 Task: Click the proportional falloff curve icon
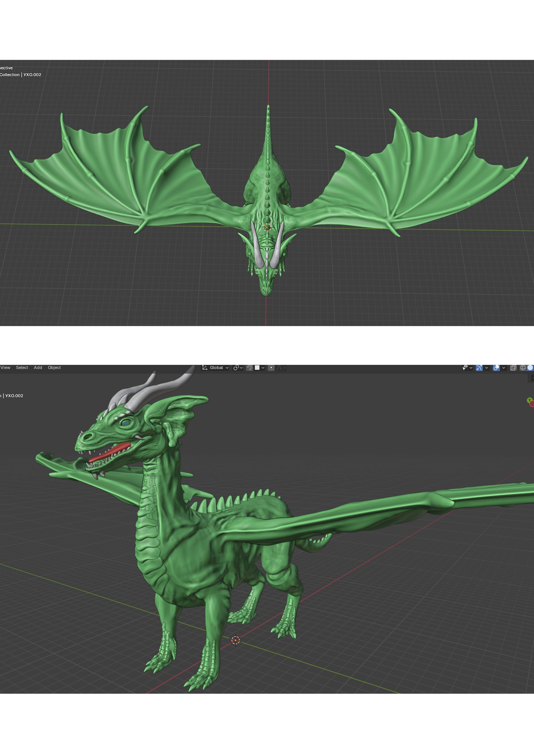(x=279, y=367)
